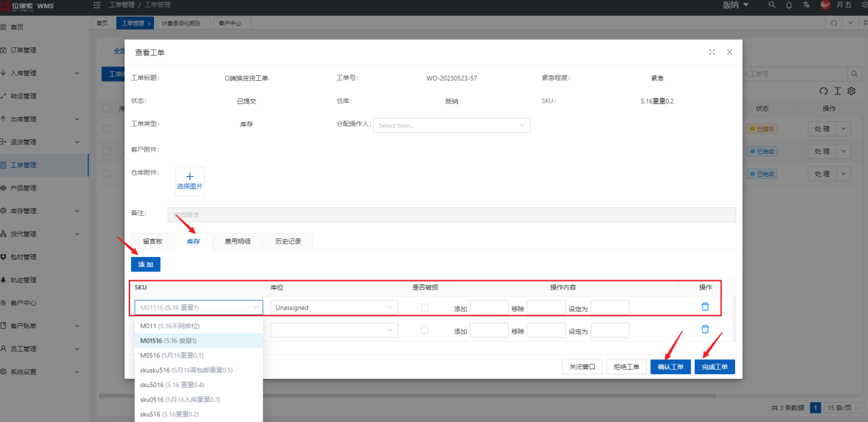Open the language translation icon
Viewport: 868px width, 422px height.
806,5
